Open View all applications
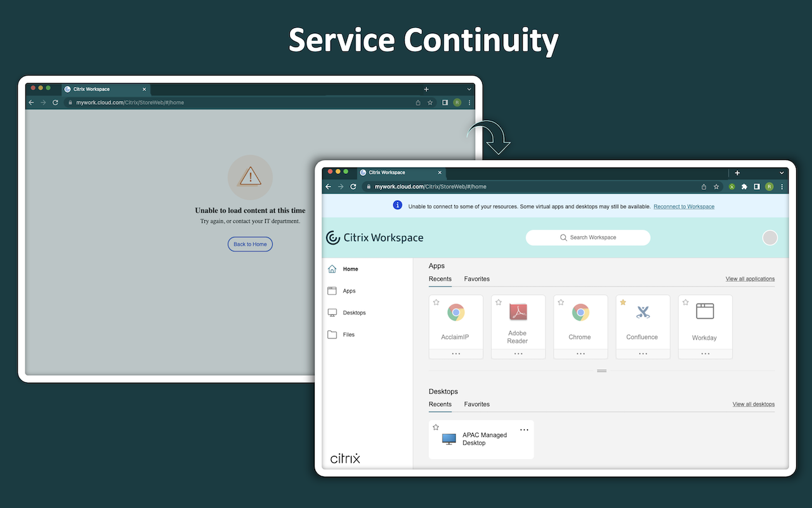Viewport: 812px width, 508px height. [750, 278]
